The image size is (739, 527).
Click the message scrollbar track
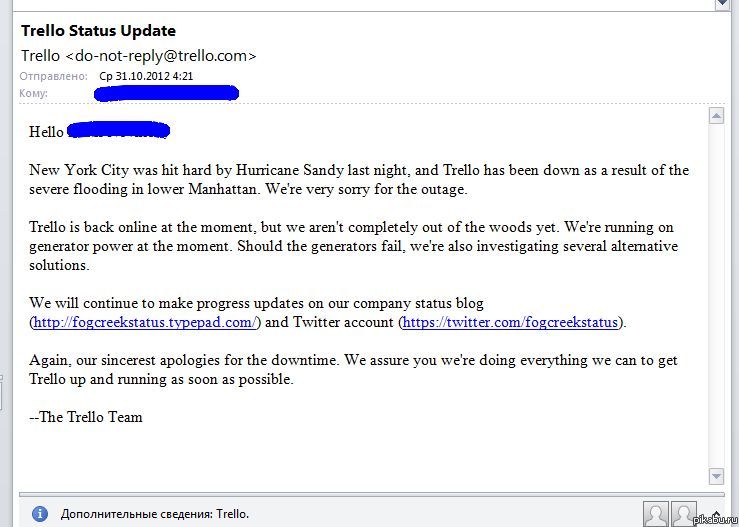(716, 296)
